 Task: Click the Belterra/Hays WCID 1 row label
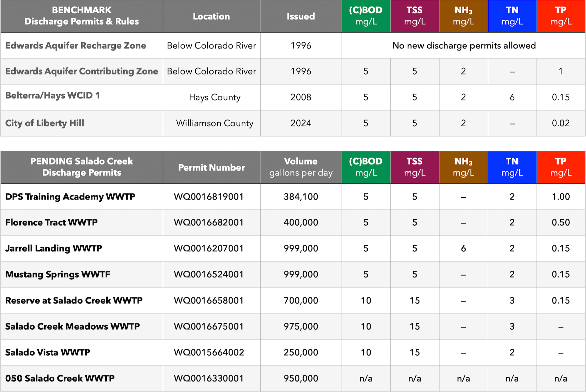[52, 95]
